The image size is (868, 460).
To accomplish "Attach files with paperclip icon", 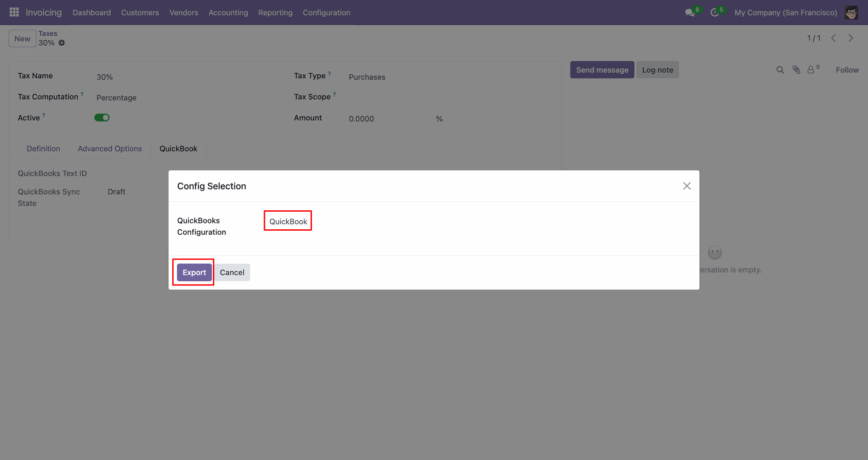I will point(796,70).
